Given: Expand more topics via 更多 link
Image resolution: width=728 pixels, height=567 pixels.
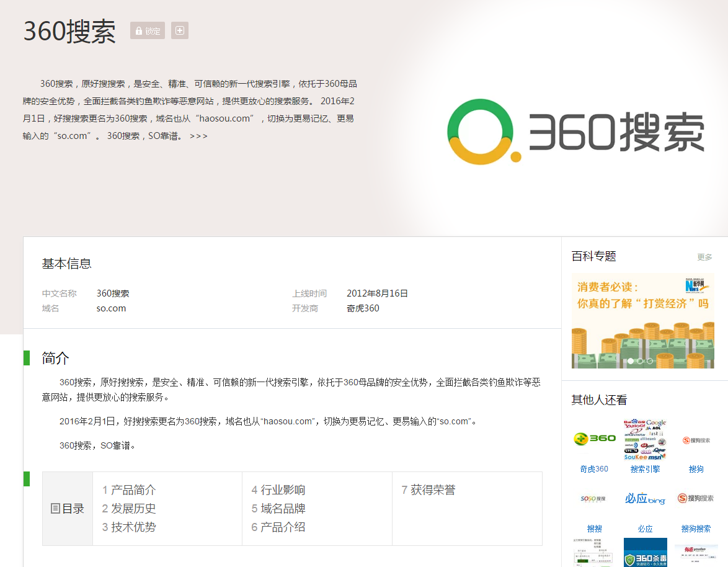Looking at the screenshot, I should pyautogui.click(x=704, y=256).
